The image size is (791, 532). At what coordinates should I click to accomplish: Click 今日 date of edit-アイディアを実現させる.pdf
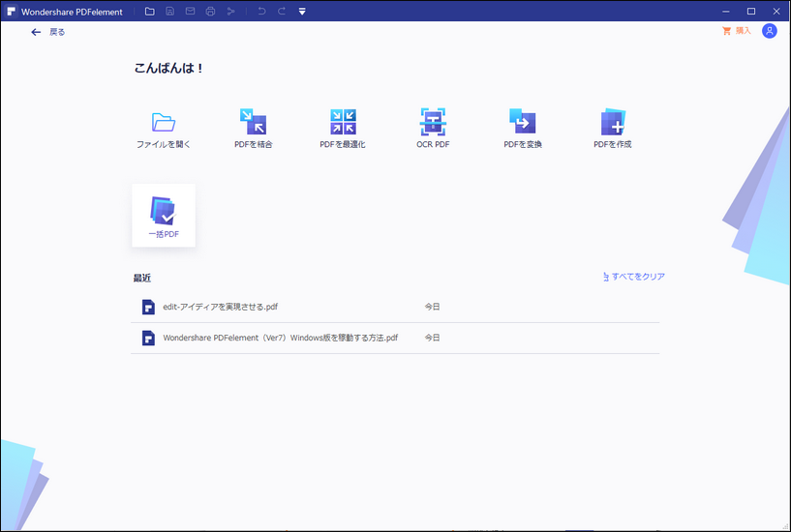click(433, 307)
